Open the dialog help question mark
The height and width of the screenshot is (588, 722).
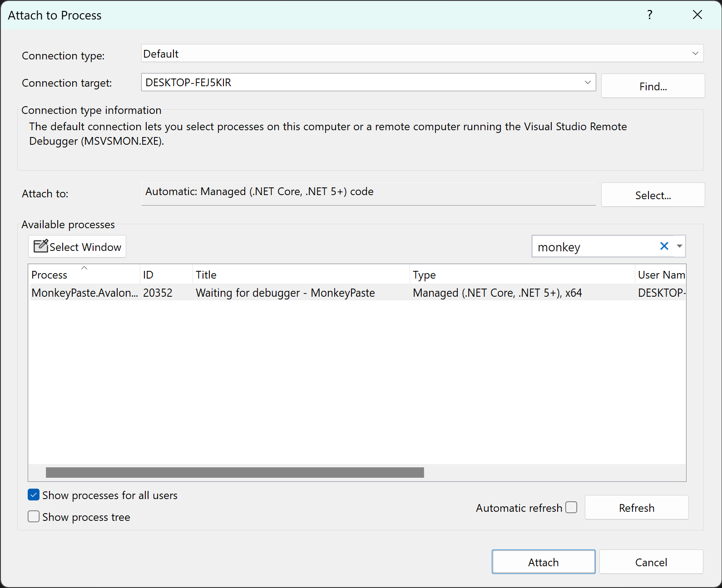(x=650, y=15)
